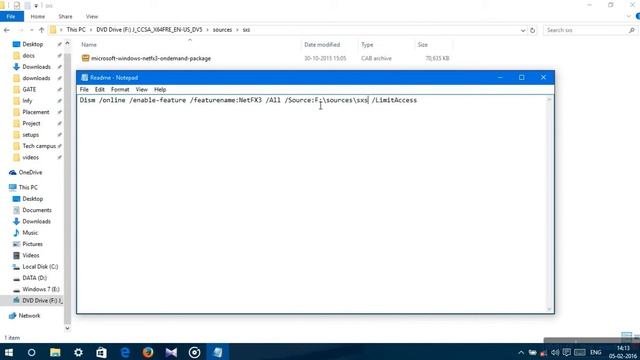Screen dimensions: 640x360
Task: Open Help menu in Notepad
Action: (160, 89)
